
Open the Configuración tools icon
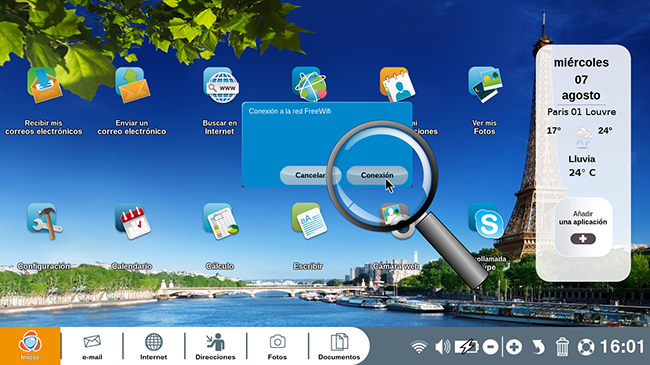pos(44,221)
